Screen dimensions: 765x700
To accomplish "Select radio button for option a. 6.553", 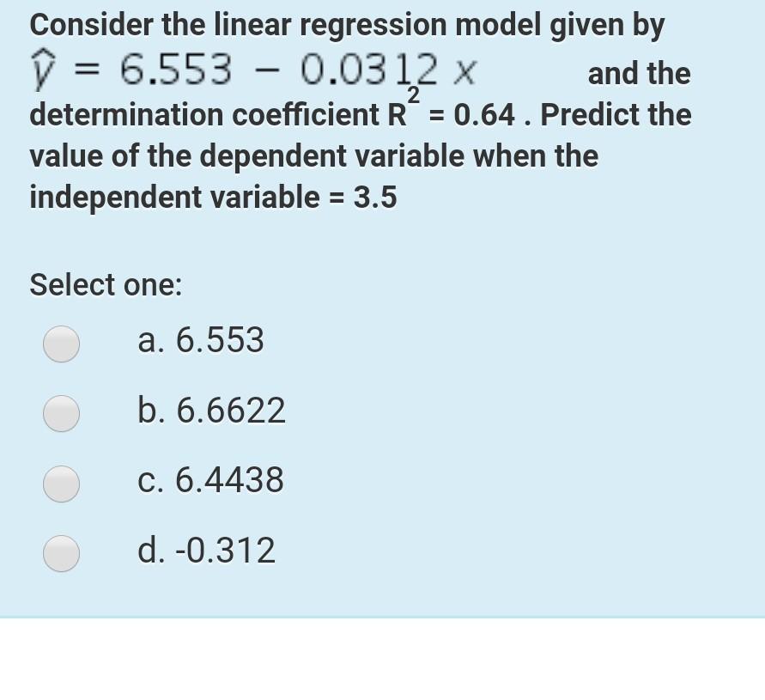I will click(x=61, y=343).
